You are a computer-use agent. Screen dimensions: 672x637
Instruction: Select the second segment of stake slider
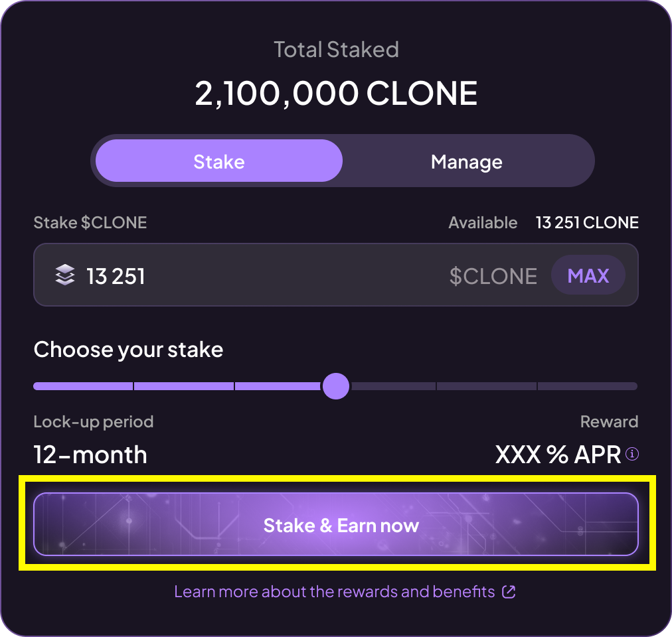[184, 386]
